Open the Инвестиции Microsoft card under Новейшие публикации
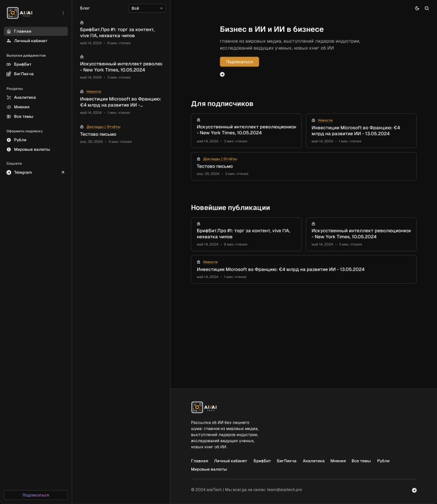The height and width of the screenshot is (504, 437). tap(303, 269)
